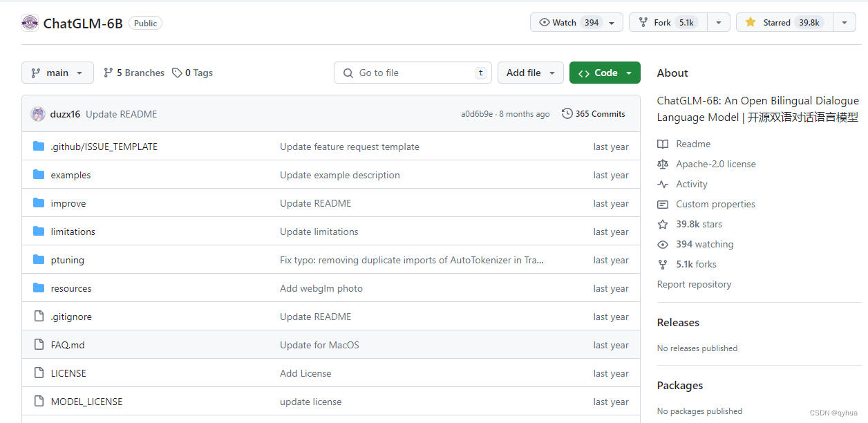The width and height of the screenshot is (868, 423).
Task: Click the Readme book icon
Action: pyautogui.click(x=663, y=144)
